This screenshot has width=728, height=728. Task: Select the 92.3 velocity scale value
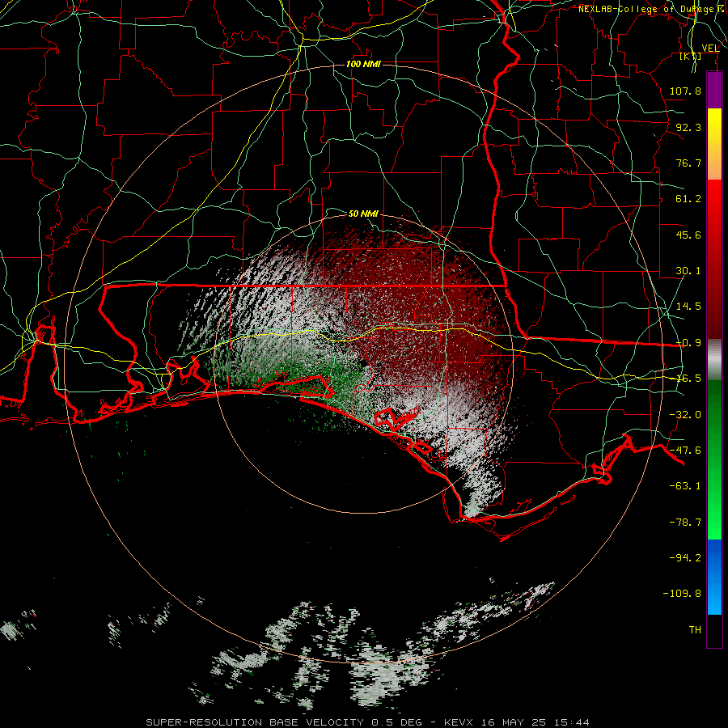688,127
